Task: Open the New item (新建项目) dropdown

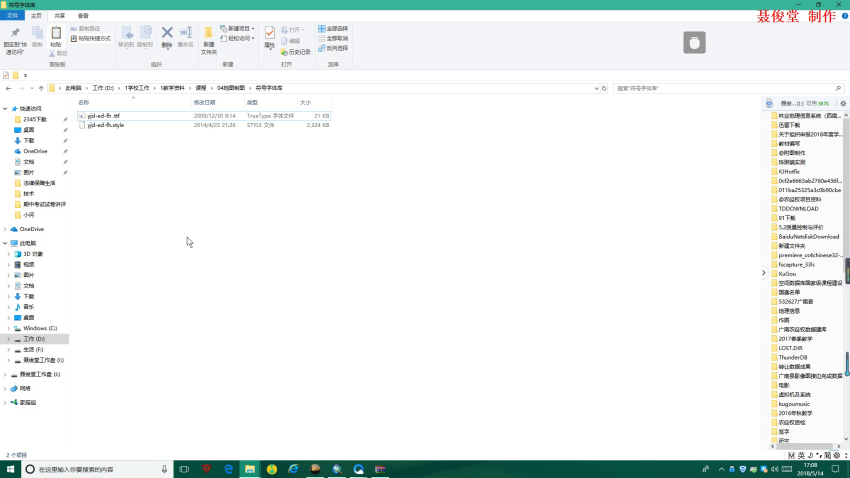Action: click(x=237, y=29)
